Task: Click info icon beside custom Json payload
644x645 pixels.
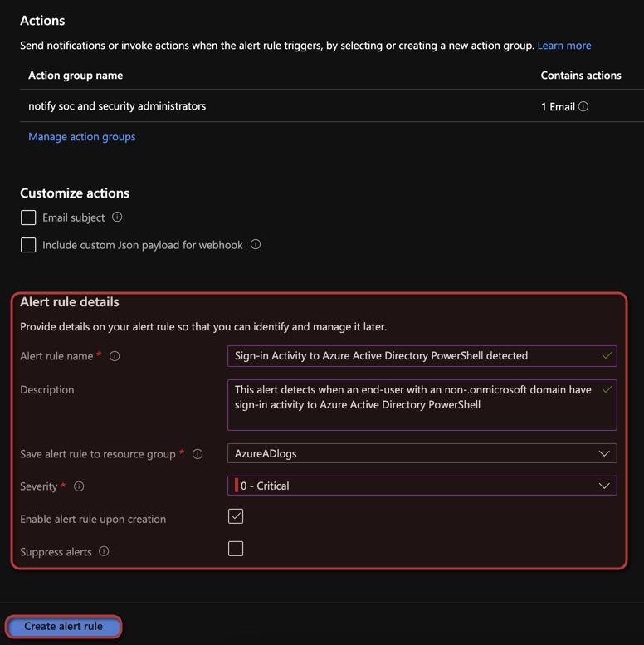Action: point(256,244)
